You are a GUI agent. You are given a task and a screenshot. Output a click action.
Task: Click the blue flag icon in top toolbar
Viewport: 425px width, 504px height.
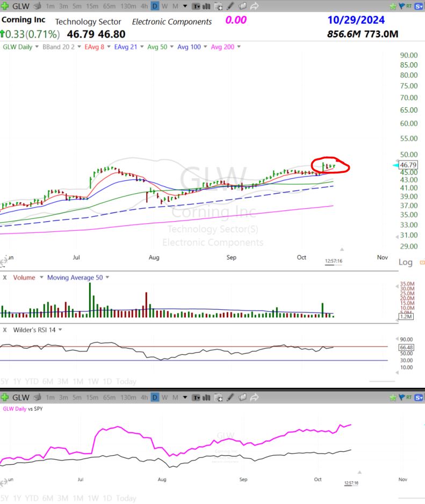coord(401,6)
